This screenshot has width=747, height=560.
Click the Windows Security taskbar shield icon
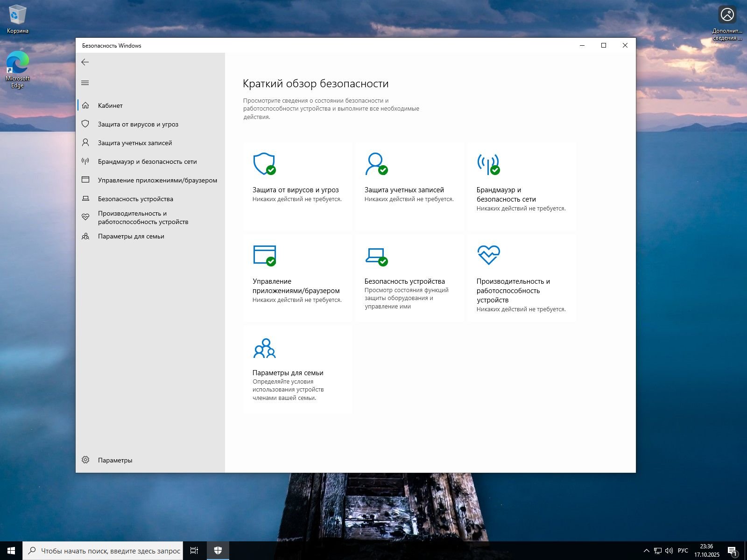coord(218,551)
